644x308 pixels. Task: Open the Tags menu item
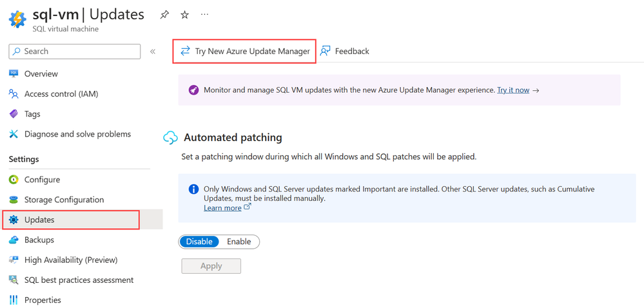tap(32, 114)
